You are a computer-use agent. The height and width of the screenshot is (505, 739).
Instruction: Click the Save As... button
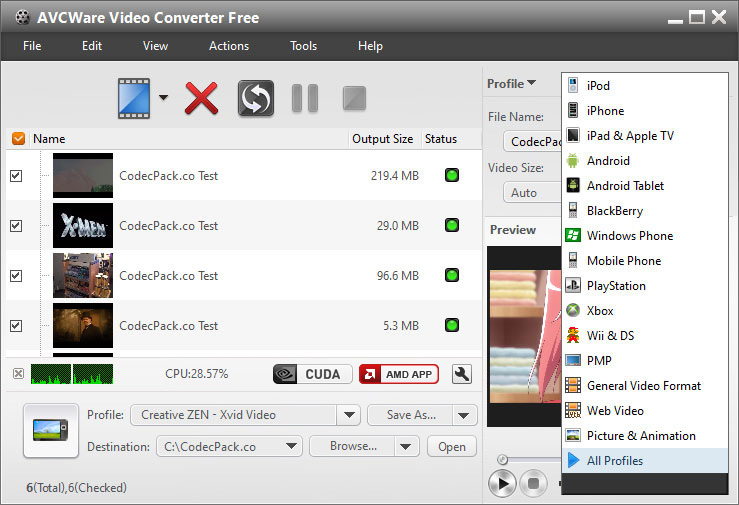[x=410, y=415]
